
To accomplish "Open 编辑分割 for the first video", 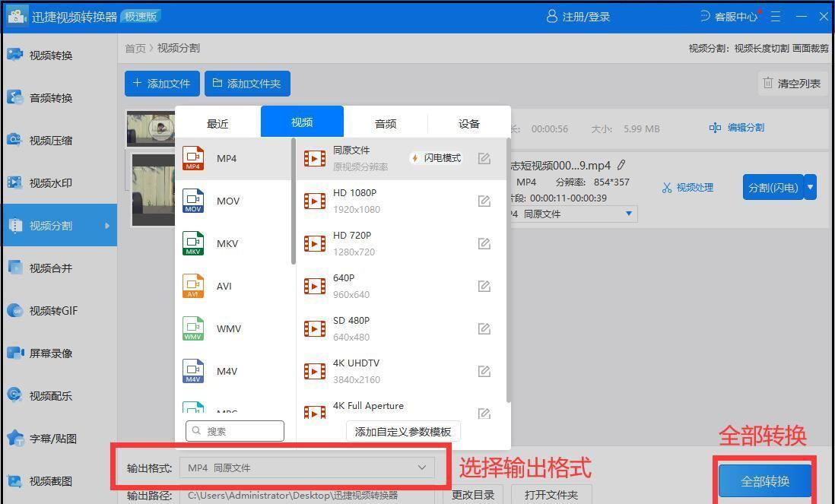I will [x=737, y=128].
